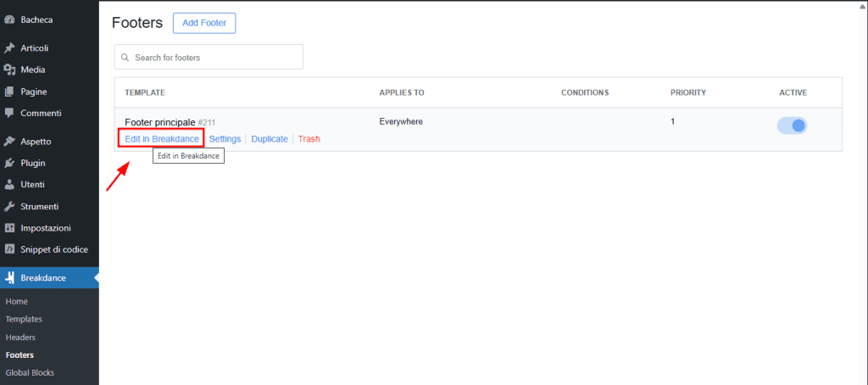Click the Strumenti wrench icon
Viewport: 868px width, 385px height.
(8, 206)
